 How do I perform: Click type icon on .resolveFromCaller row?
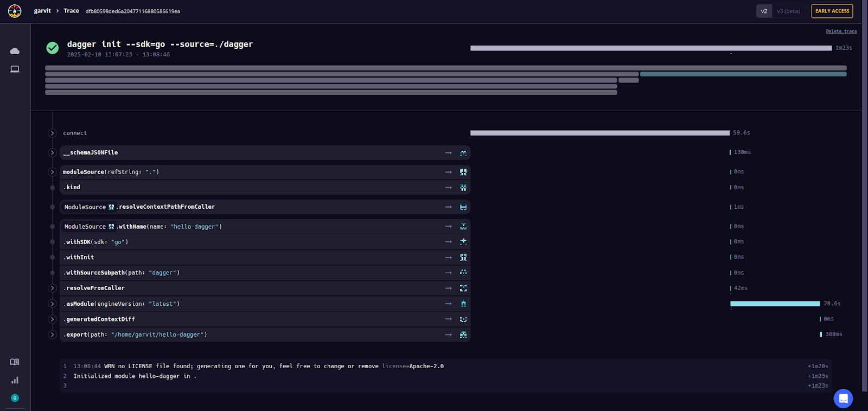pyautogui.click(x=463, y=288)
